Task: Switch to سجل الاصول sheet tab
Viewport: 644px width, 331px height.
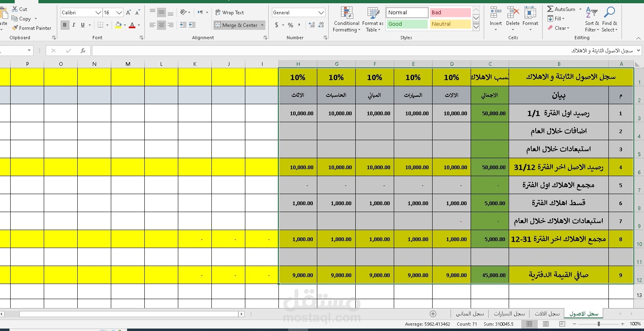Action: coord(584,313)
